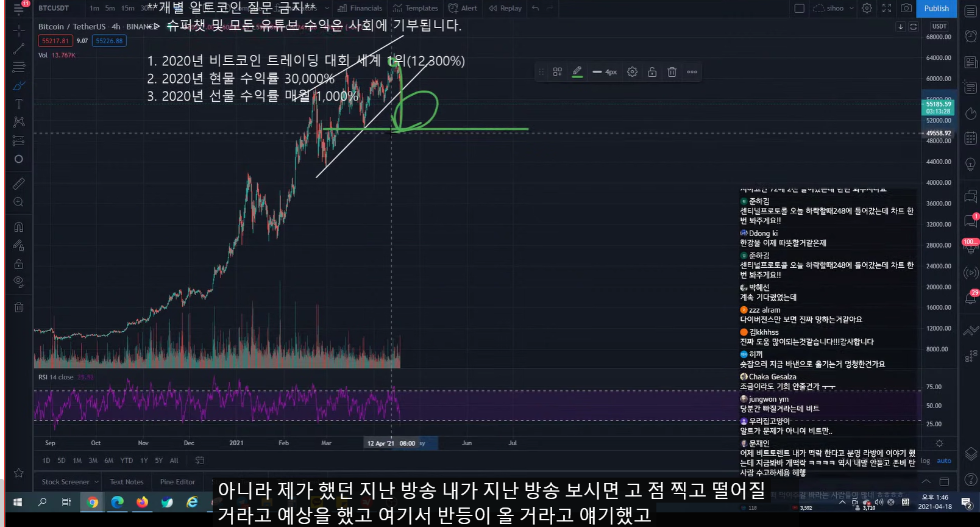Open the Pine Editor tab

[177, 482]
